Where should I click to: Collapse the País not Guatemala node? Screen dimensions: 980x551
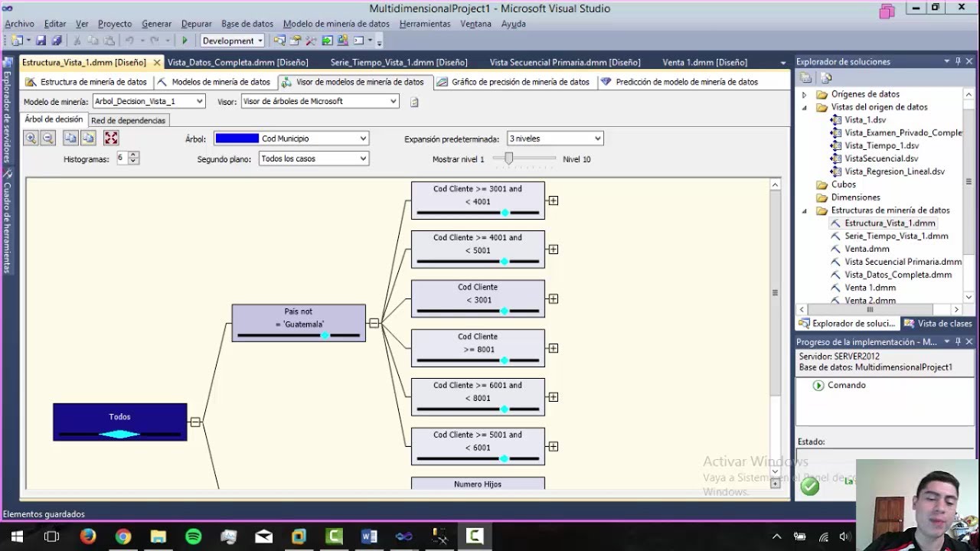pyautogui.click(x=374, y=323)
